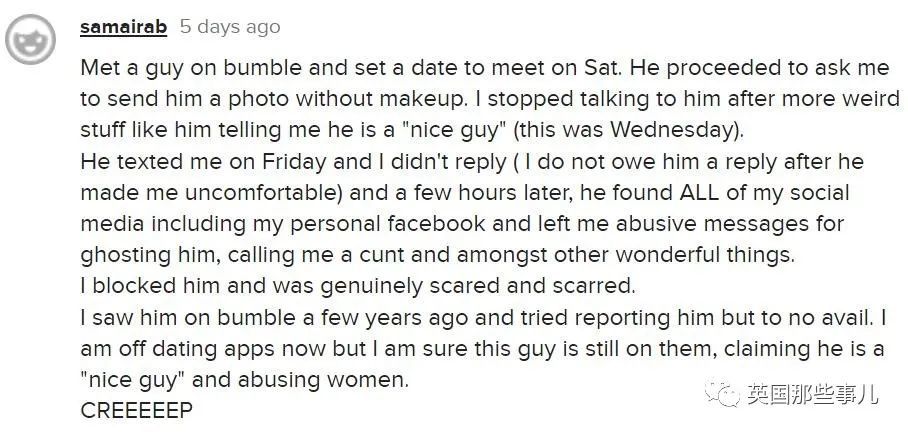This screenshot has height=434, width=908.
Task: Click the line starting 'ghosting him, calling me'
Action: pyautogui.click(x=440, y=256)
